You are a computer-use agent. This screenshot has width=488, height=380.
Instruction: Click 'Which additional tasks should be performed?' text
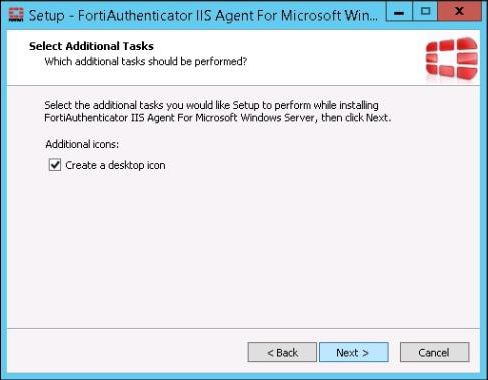click(146, 61)
